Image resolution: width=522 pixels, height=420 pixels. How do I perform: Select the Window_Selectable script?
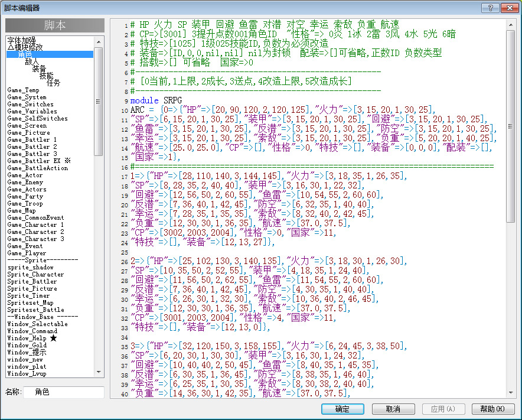coord(38,324)
